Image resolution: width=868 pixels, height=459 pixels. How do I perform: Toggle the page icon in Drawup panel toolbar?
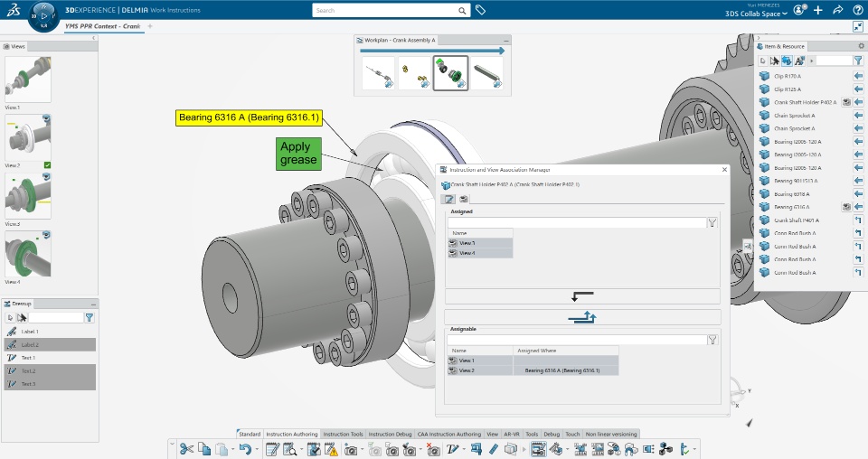(10, 317)
